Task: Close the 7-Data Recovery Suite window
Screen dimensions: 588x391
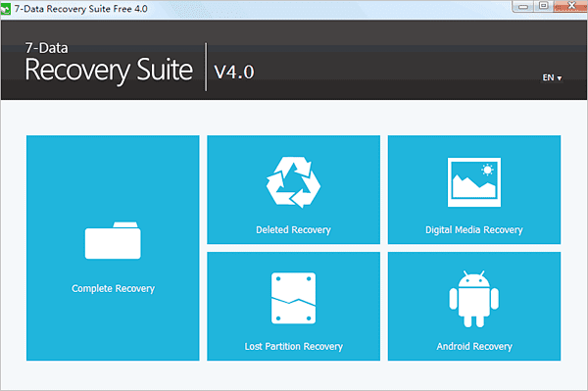Action: (x=570, y=6)
